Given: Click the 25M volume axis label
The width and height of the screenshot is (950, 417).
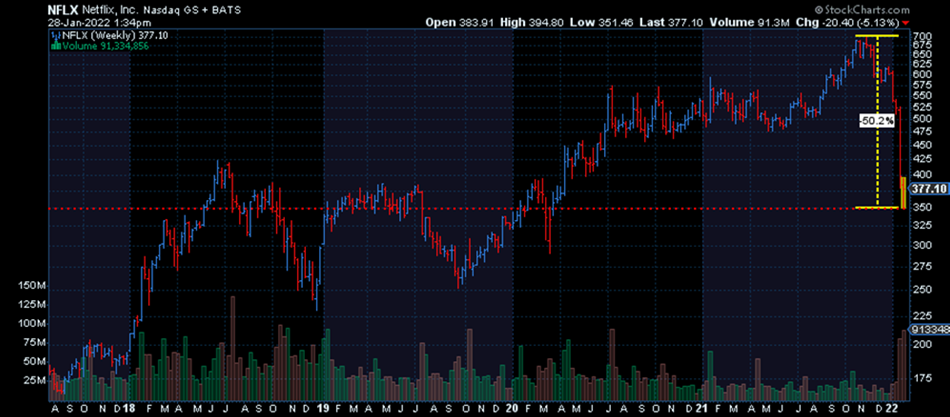Looking at the screenshot, I should click(35, 381).
